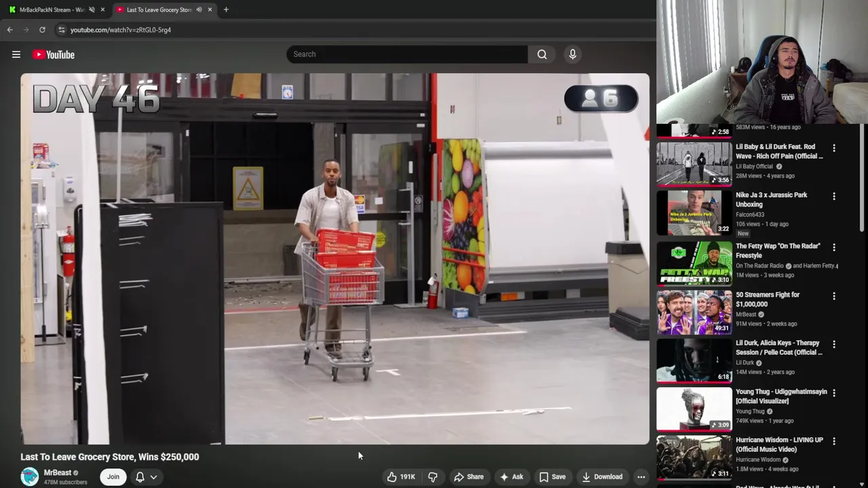Click video title 'Last To Leave Grocery Store, Wins $250,000'
The image size is (868, 488).
[110, 457]
